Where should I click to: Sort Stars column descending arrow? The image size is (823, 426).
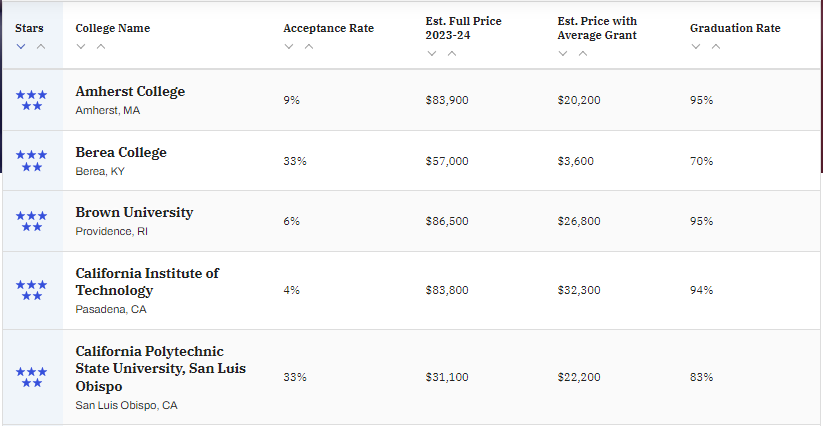(x=21, y=46)
